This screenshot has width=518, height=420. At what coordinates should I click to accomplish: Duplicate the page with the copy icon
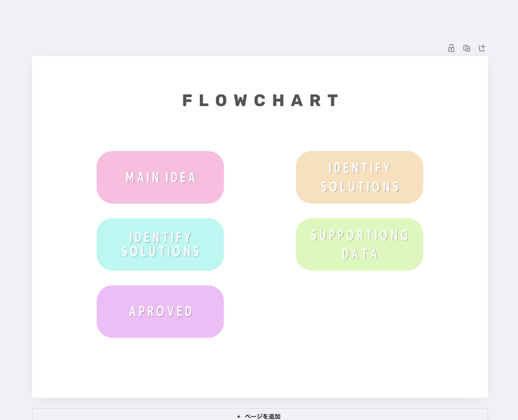466,48
